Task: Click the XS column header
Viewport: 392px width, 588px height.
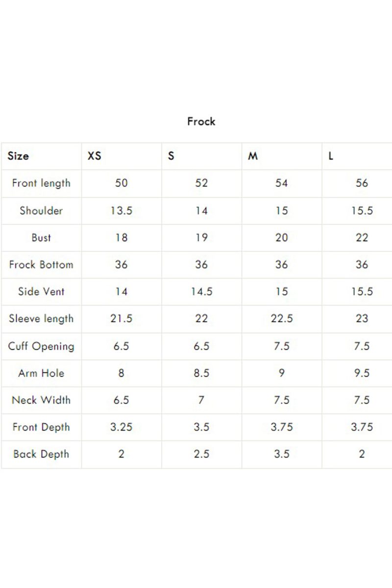Action: (94, 156)
